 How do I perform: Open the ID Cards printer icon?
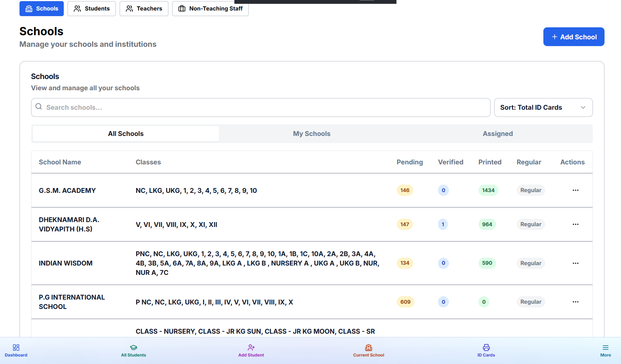point(486,348)
